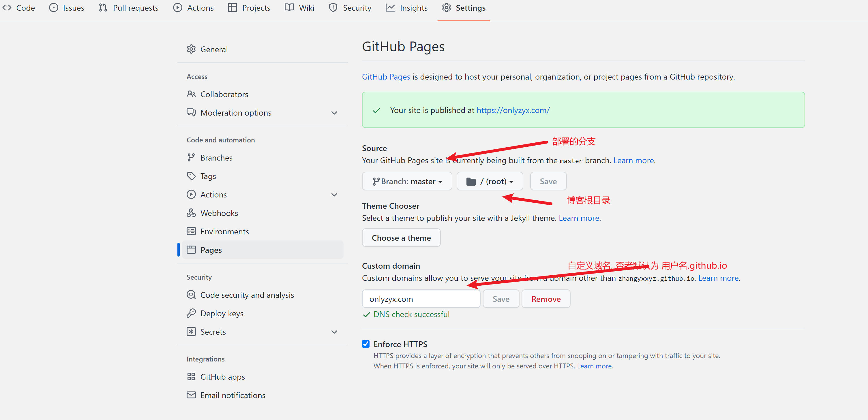Select the Deploy keys key icon

tap(191, 313)
